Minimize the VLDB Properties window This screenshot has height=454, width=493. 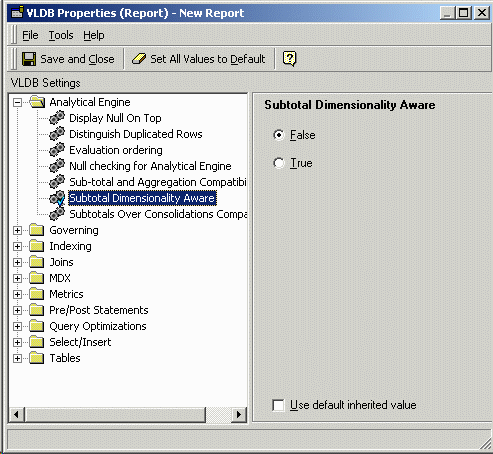click(x=447, y=13)
